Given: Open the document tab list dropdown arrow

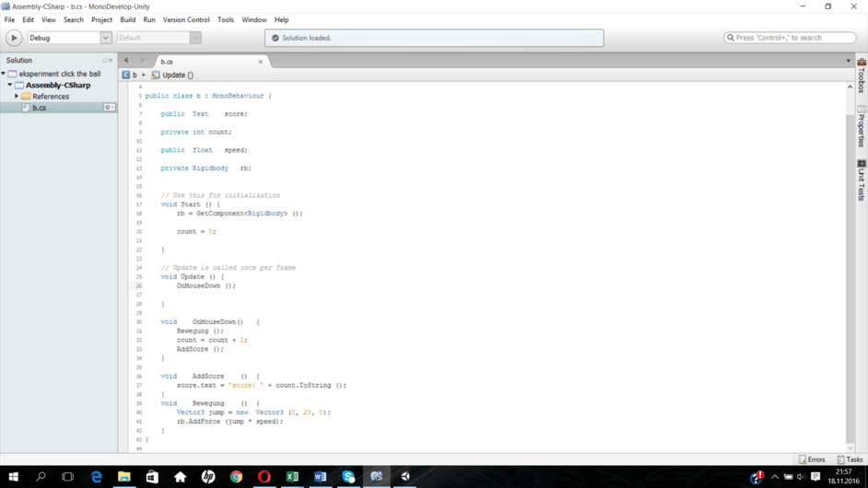Looking at the screenshot, I should (x=848, y=61).
